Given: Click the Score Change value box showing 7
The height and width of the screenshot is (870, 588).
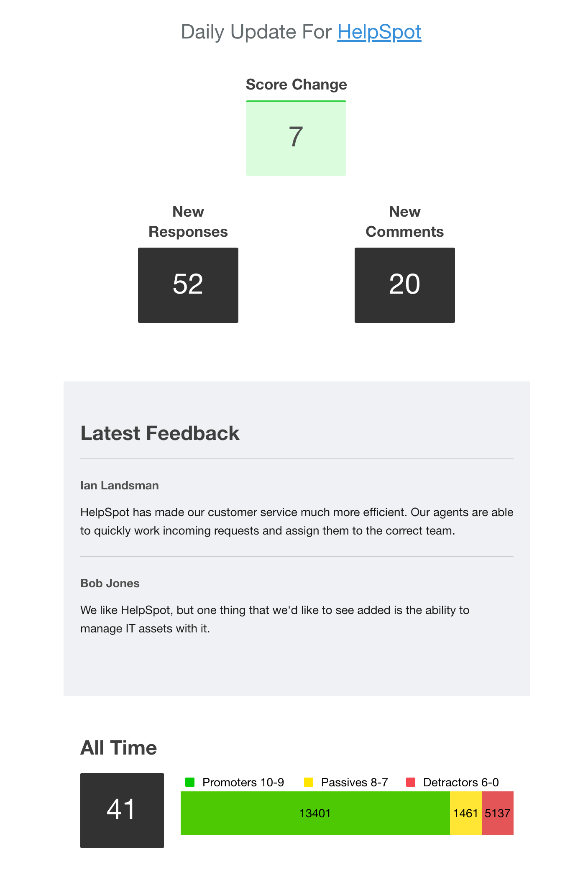Looking at the screenshot, I should tap(296, 138).
